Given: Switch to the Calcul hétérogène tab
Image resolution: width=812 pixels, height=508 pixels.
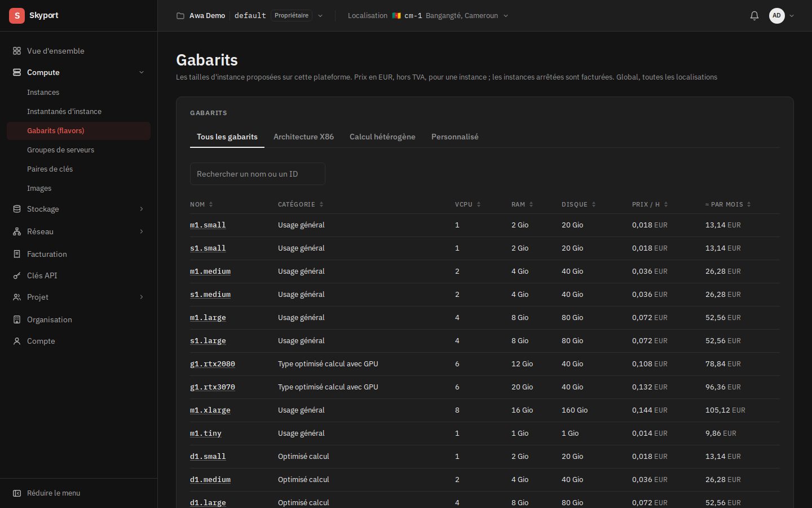Looking at the screenshot, I should 382,137.
